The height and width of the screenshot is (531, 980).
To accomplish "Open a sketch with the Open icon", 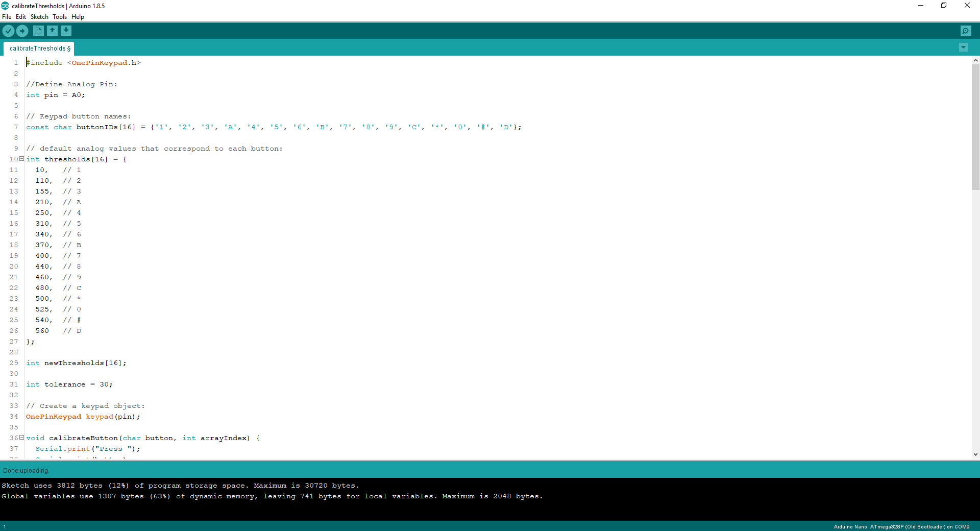I will pos(52,31).
